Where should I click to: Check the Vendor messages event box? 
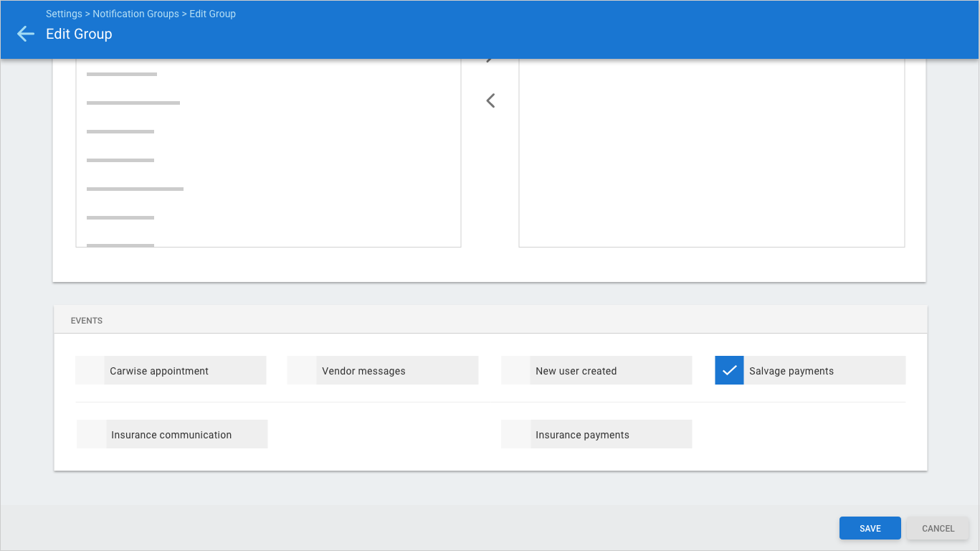pos(302,371)
